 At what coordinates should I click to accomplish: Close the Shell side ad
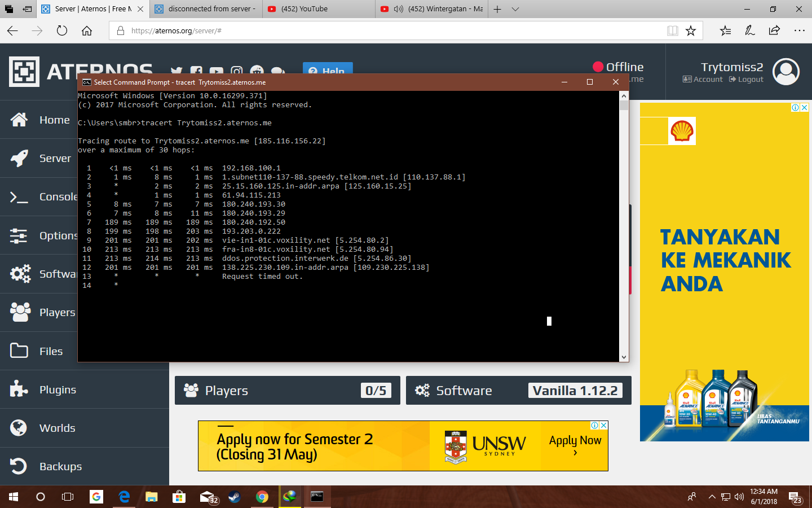[x=805, y=107]
